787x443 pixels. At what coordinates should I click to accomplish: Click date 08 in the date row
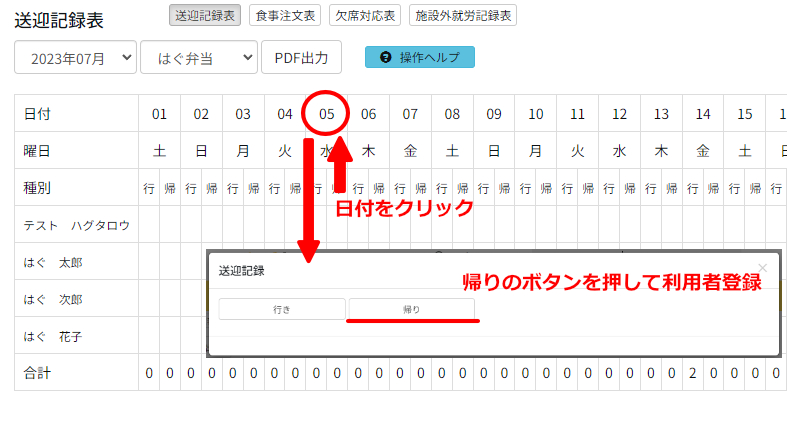[x=452, y=114]
